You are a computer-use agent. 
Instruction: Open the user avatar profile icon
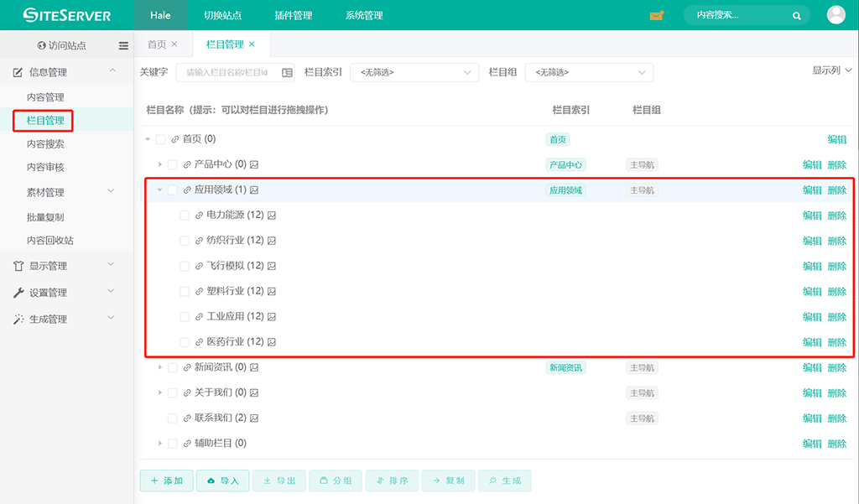(836, 15)
